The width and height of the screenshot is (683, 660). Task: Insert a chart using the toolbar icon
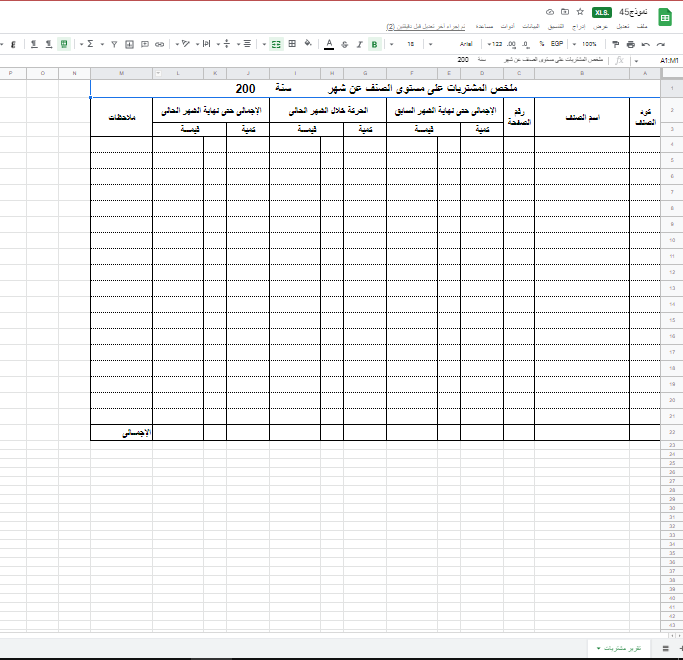point(130,44)
